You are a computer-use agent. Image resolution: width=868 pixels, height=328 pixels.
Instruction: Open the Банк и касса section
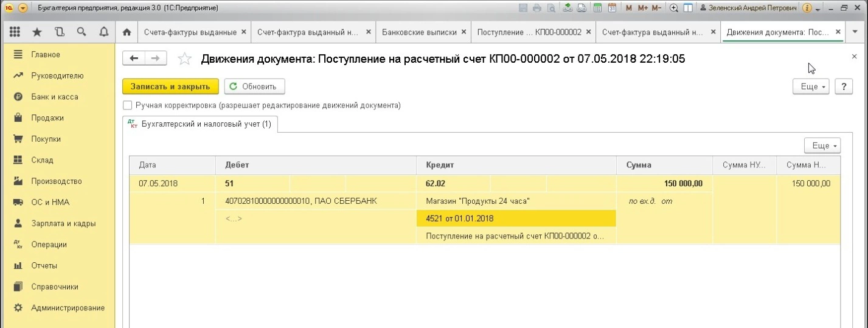[x=55, y=97]
